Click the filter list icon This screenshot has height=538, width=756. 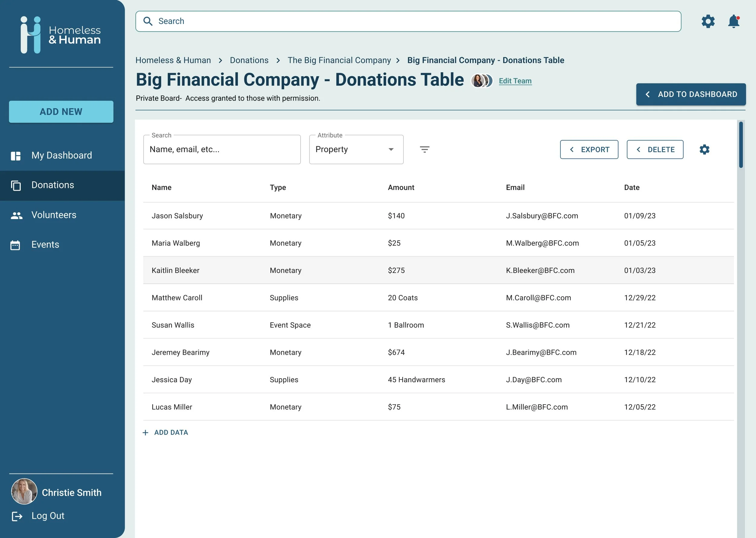[x=424, y=149]
